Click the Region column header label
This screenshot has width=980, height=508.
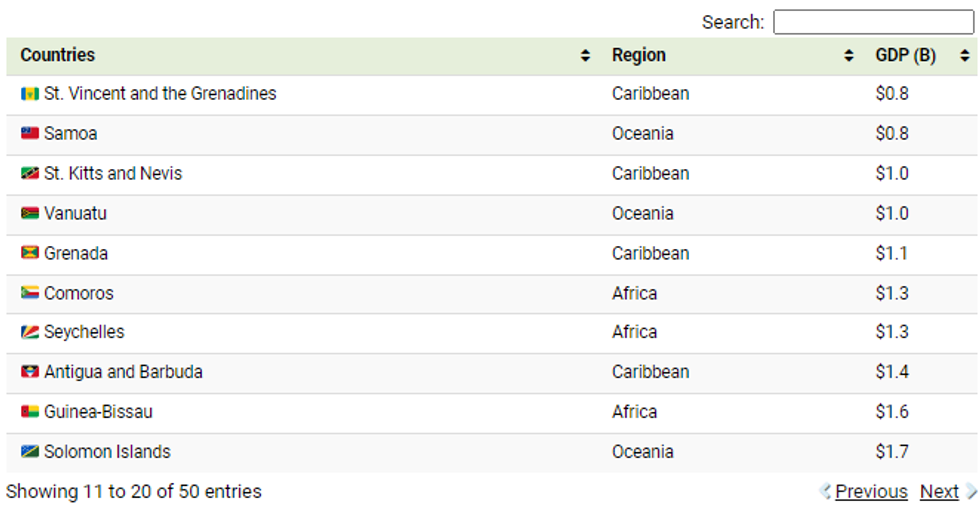639,56
